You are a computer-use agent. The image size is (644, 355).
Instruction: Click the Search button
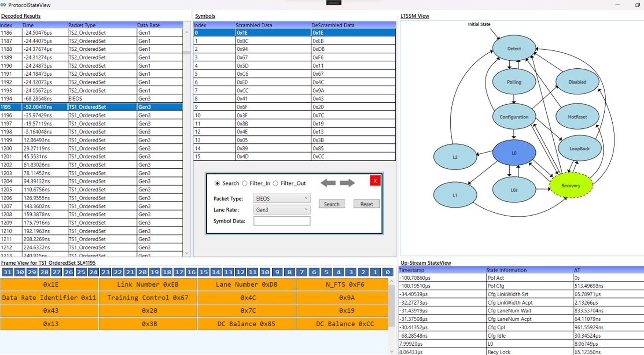(x=332, y=204)
